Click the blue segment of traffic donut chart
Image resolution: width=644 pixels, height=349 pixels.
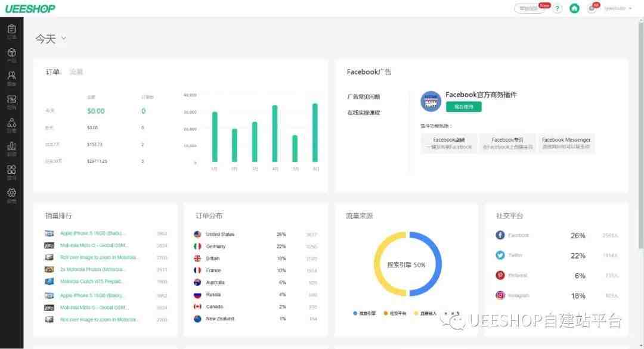point(432,264)
